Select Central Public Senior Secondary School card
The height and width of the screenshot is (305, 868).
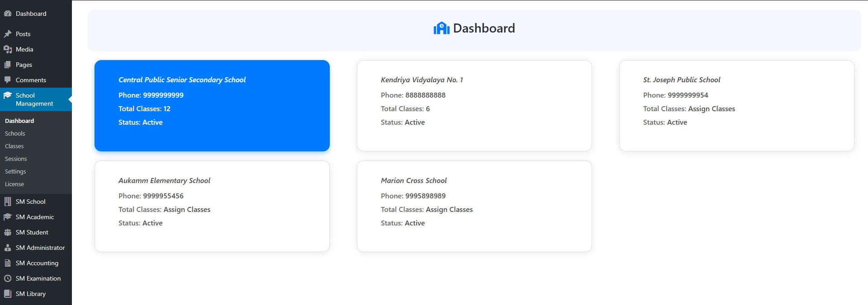pos(212,105)
